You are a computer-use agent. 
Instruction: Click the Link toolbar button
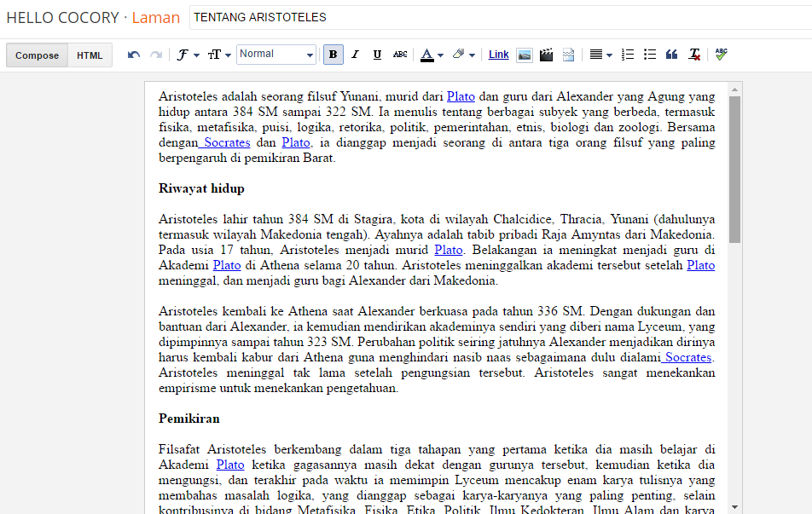tap(499, 55)
